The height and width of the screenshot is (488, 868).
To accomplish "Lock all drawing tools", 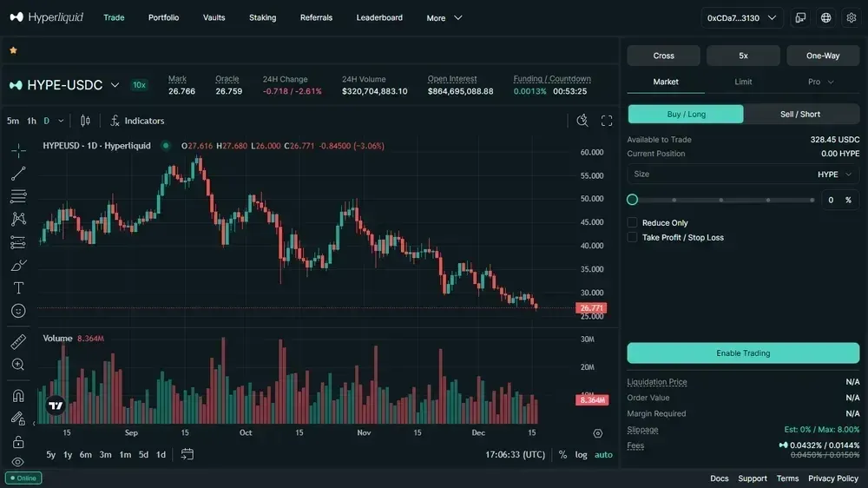I will [18, 441].
